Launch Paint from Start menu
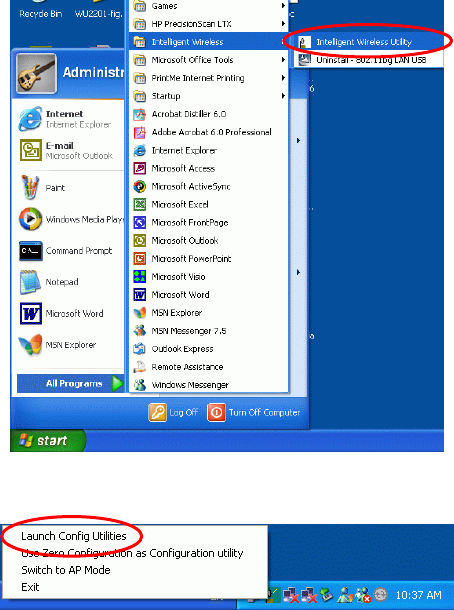 (70, 188)
